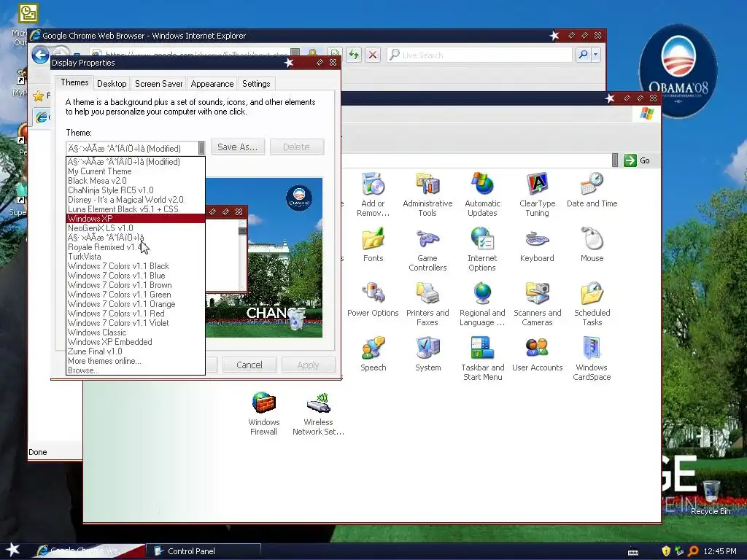Viewport: 747px width, 560px height.
Task: Switch to the Appearance tab
Action: (212, 84)
